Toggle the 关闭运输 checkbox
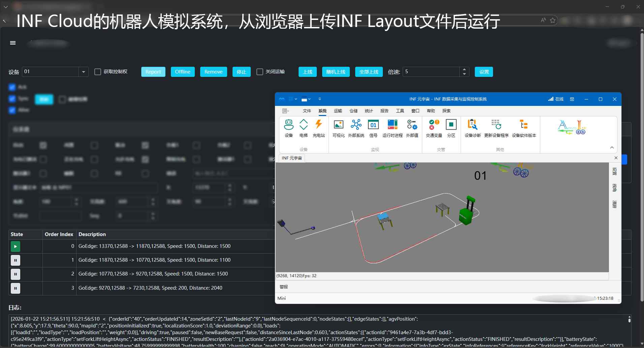644x348 pixels. (260, 72)
